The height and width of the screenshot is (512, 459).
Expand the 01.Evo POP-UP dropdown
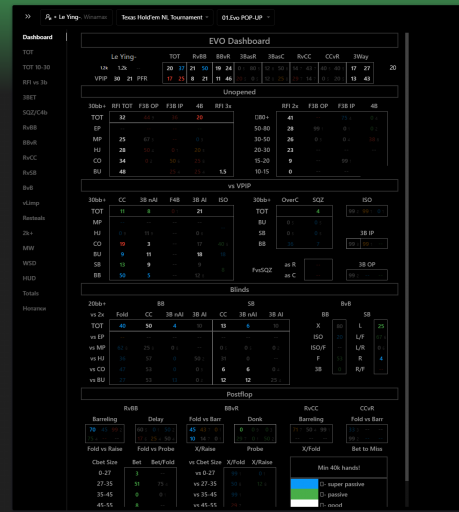246,17
